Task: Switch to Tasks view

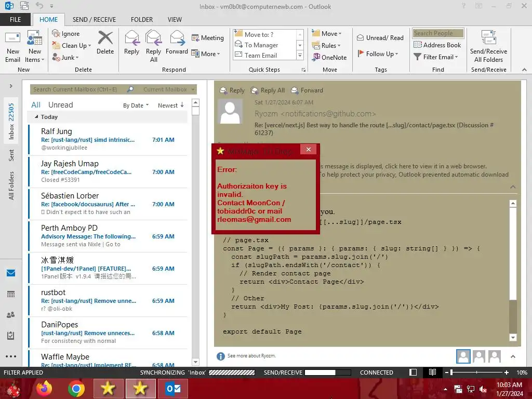Action: click(11, 336)
